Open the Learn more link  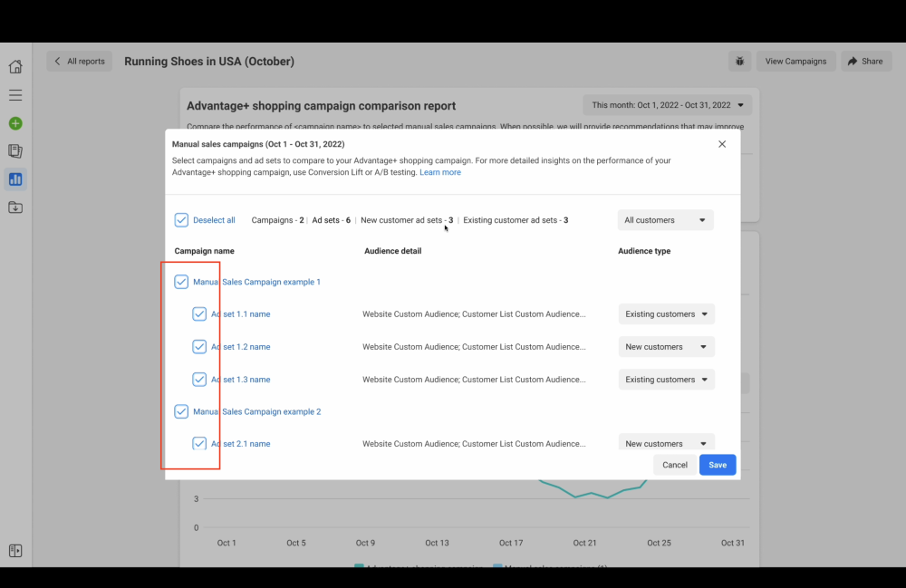tap(440, 172)
